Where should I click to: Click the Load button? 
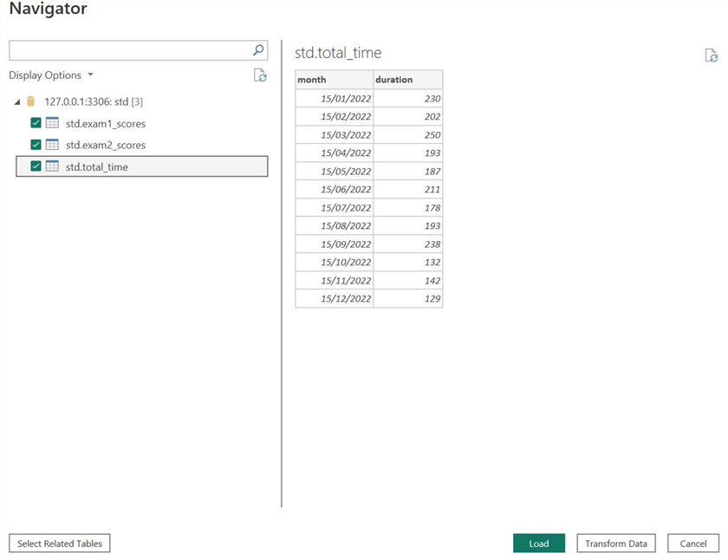[x=539, y=544]
